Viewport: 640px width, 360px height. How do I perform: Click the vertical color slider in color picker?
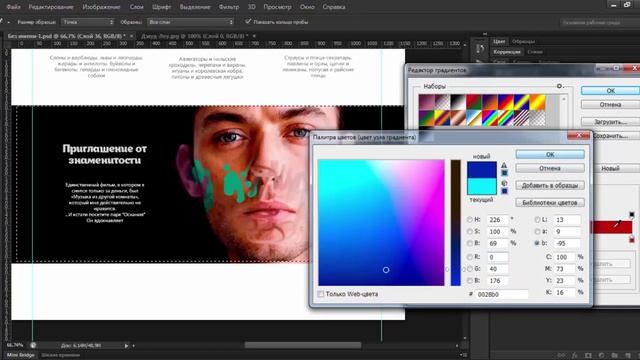point(456,223)
